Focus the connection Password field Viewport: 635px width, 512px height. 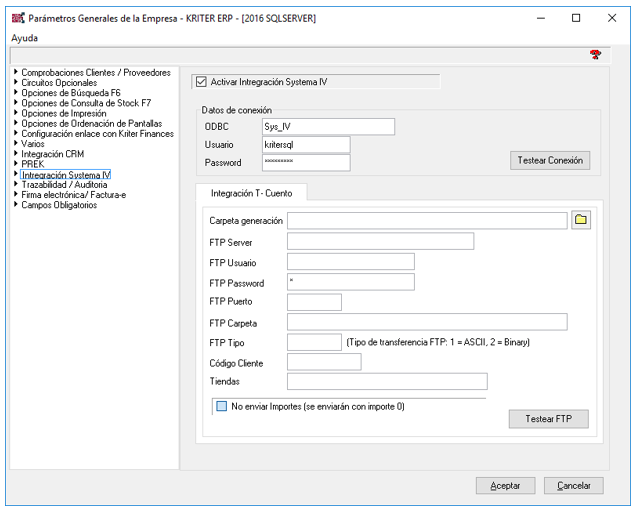point(306,162)
